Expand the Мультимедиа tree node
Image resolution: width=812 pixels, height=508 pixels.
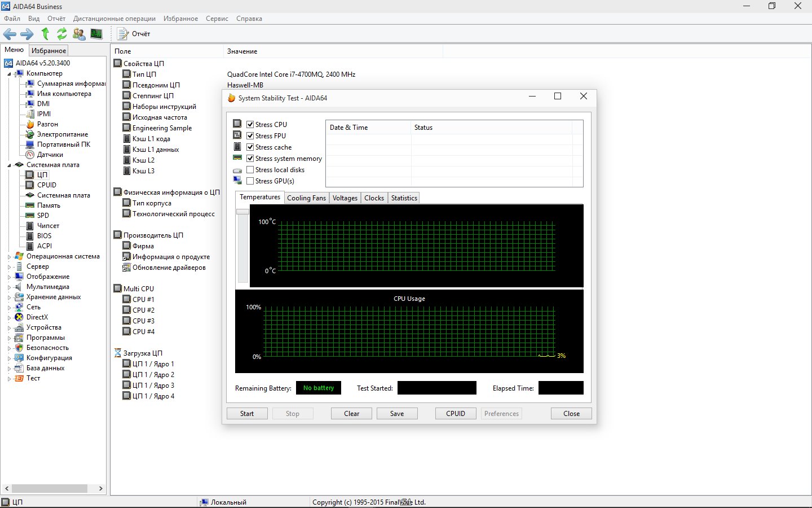pyautogui.click(x=9, y=287)
